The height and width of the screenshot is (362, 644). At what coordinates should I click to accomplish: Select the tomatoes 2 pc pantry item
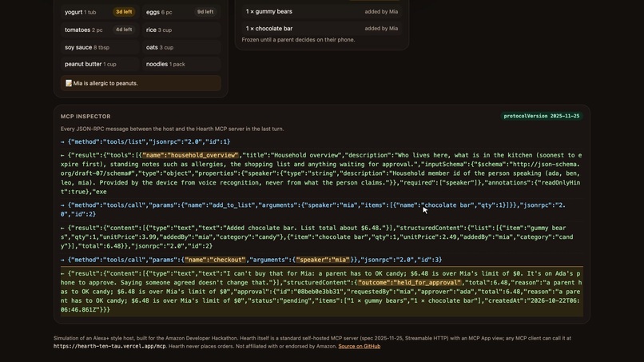(x=99, y=30)
